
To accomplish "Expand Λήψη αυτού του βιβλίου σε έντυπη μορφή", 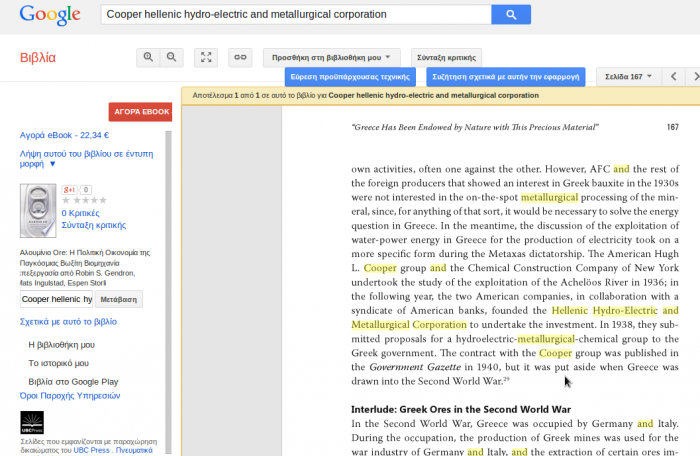I will [x=86, y=159].
